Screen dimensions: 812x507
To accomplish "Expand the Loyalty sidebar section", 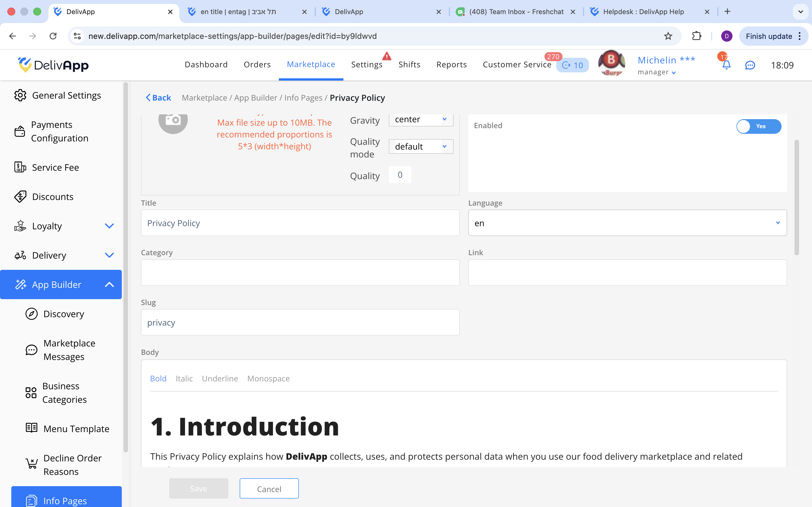I will point(109,226).
